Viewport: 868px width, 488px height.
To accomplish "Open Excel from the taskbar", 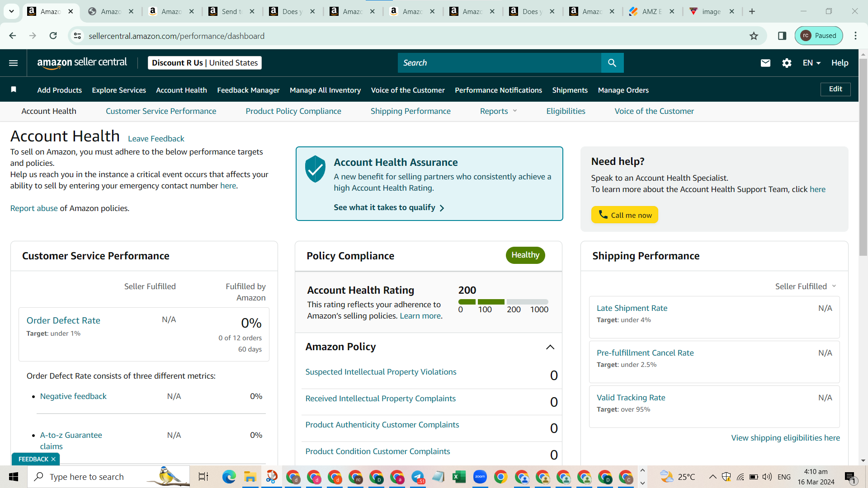I will click(x=459, y=477).
